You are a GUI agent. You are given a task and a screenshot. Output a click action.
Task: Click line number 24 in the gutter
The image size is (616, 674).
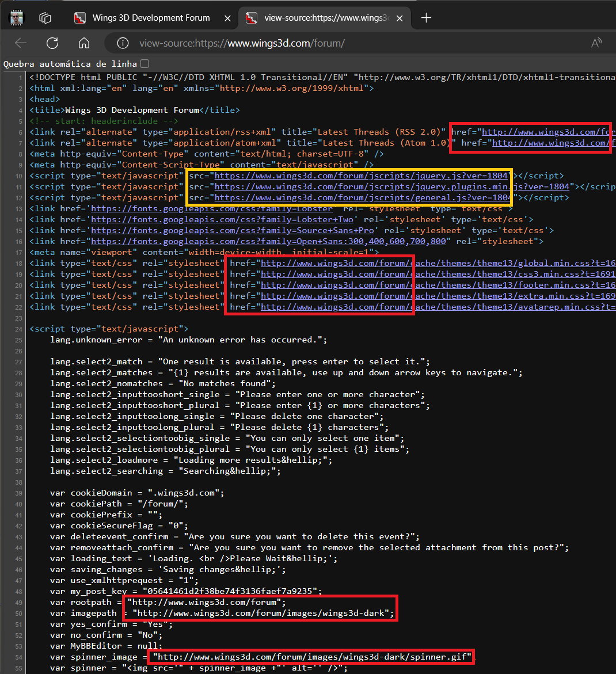click(18, 329)
